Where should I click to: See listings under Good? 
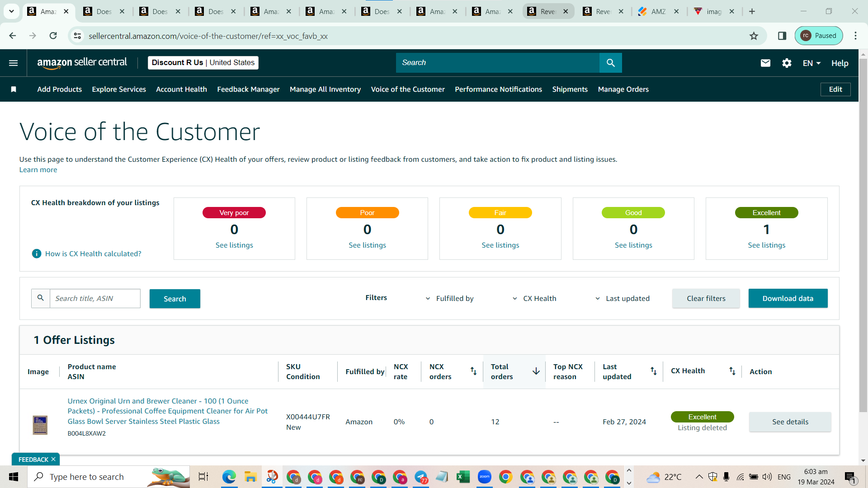633,245
